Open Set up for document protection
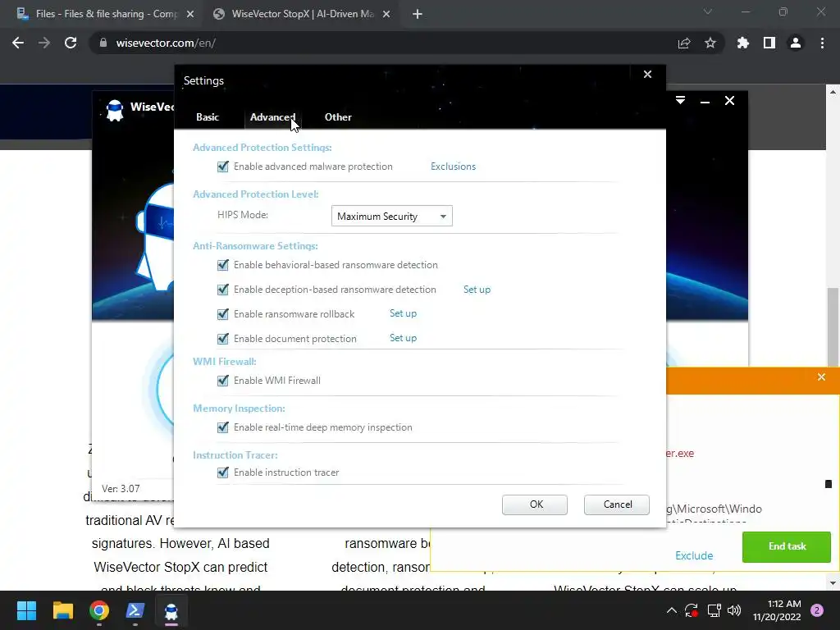The width and height of the screenshot is (840, 630). 403,338
